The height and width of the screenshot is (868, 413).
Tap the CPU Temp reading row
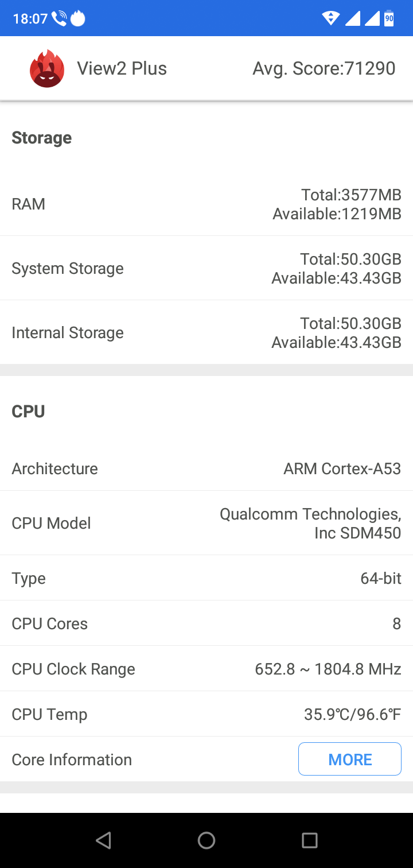206,714
